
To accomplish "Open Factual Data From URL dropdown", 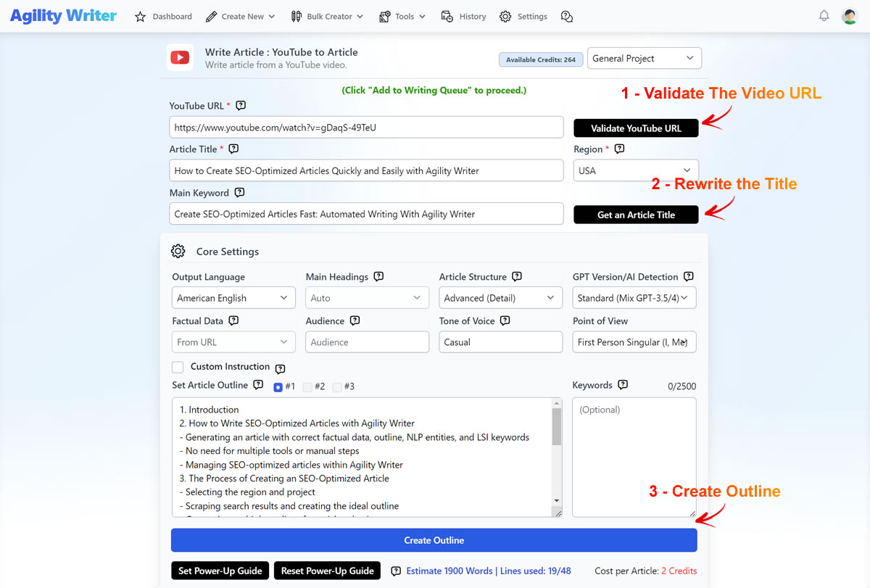I will pyautogui.click(x=233, y=342).
